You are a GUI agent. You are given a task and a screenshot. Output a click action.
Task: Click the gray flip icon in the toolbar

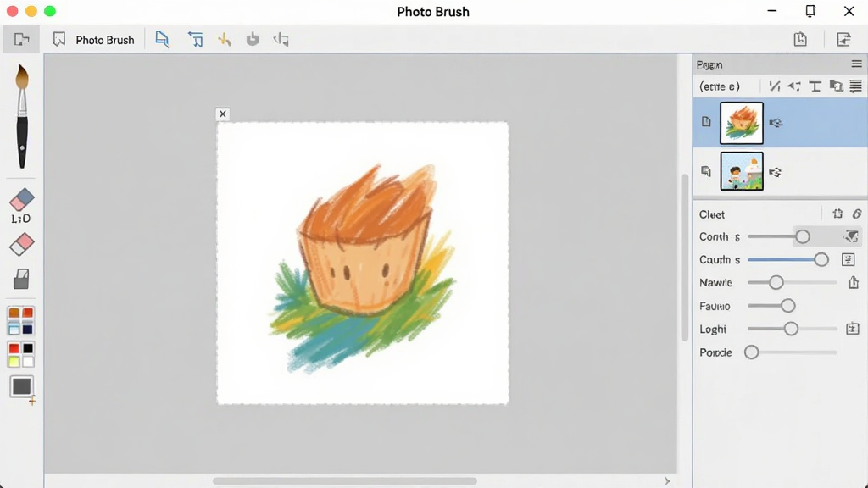coord(281,39)
